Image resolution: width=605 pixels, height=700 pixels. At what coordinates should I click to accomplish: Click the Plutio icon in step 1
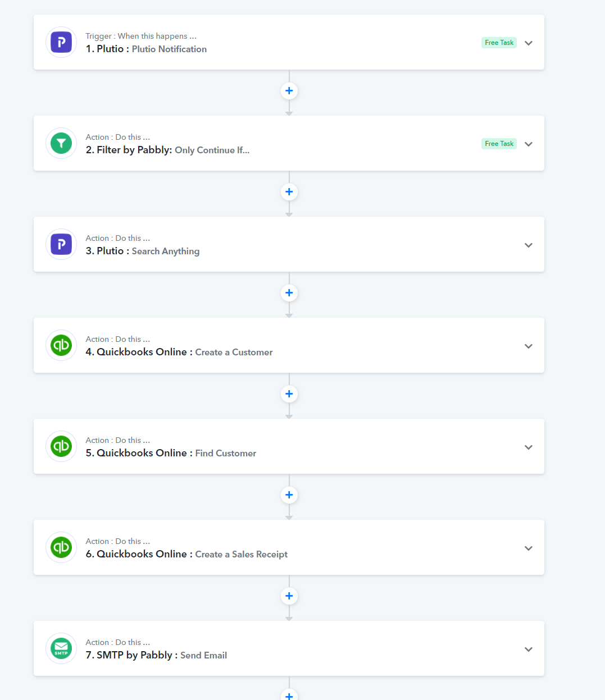point(61,42)
